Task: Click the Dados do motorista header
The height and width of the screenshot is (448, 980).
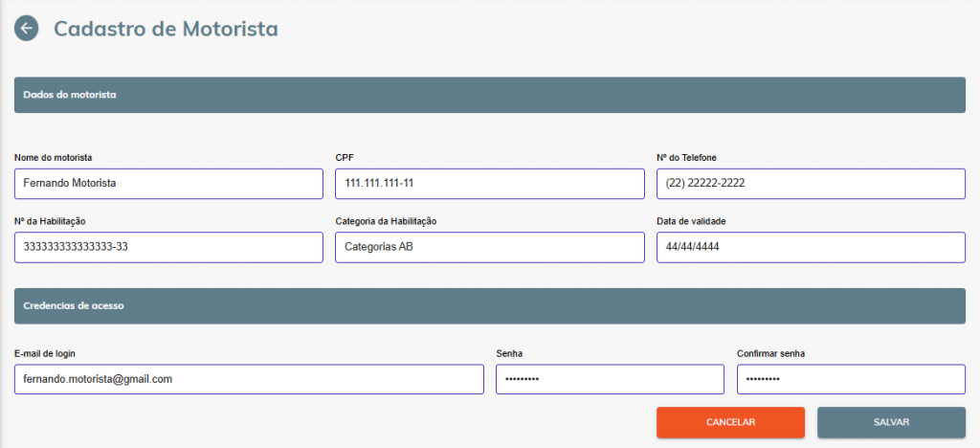Action: coord(489,95)
